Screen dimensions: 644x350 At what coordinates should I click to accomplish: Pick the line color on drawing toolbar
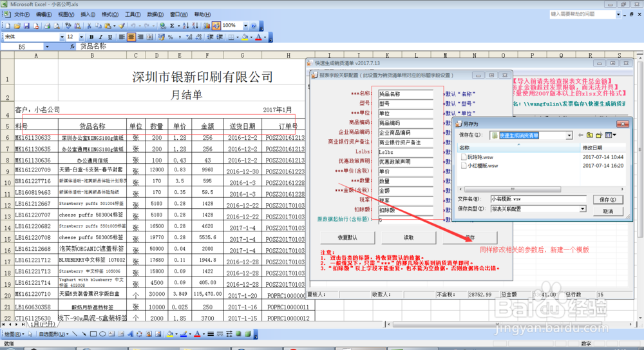183,334
